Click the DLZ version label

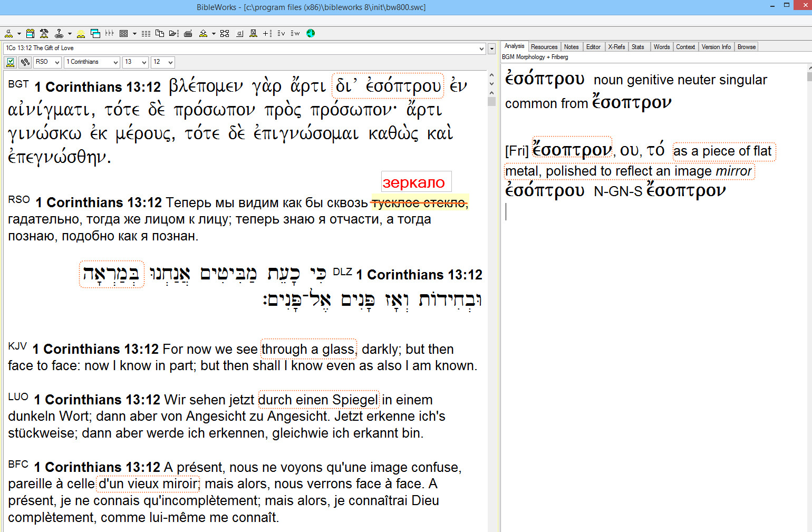(x=343, y=272)
